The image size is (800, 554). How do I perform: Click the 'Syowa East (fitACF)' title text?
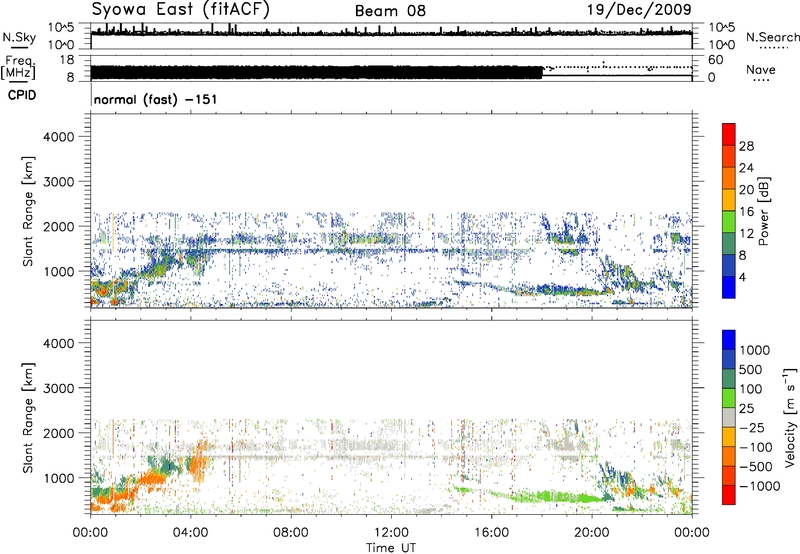(181, 9)
